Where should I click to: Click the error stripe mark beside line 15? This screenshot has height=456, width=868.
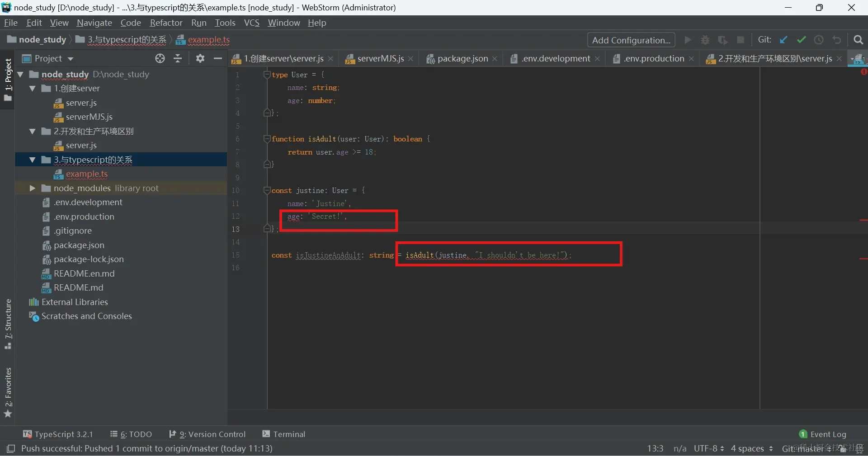[x=863, y=259]
